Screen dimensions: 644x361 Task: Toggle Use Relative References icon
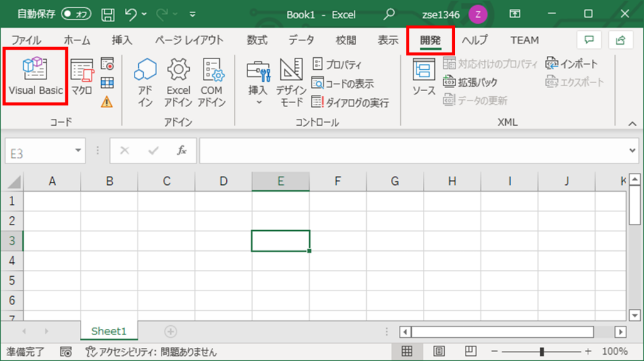(107, 82)
